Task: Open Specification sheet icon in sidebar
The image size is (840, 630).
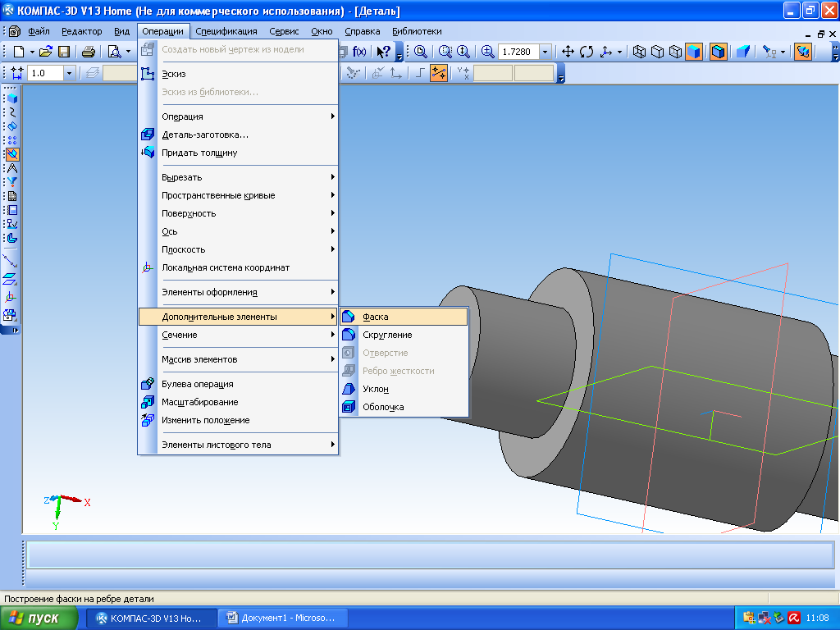Action: coord(12,196)
